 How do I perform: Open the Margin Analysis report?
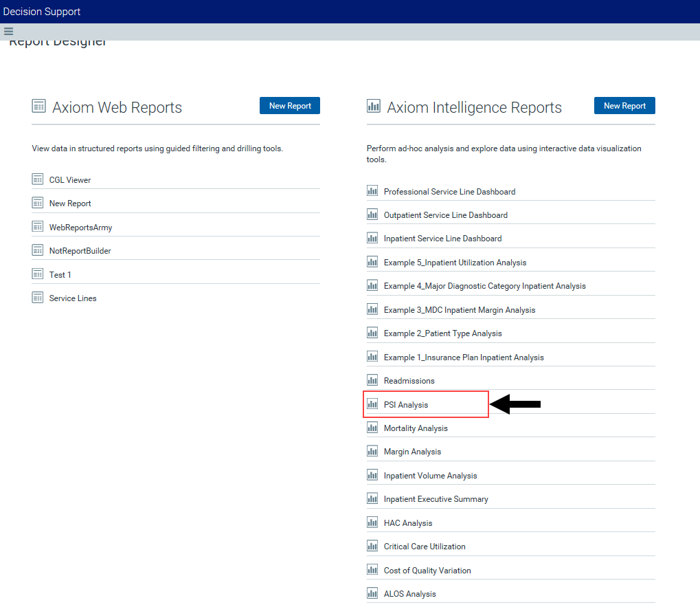pyautogui.click(x=412, y=452)
